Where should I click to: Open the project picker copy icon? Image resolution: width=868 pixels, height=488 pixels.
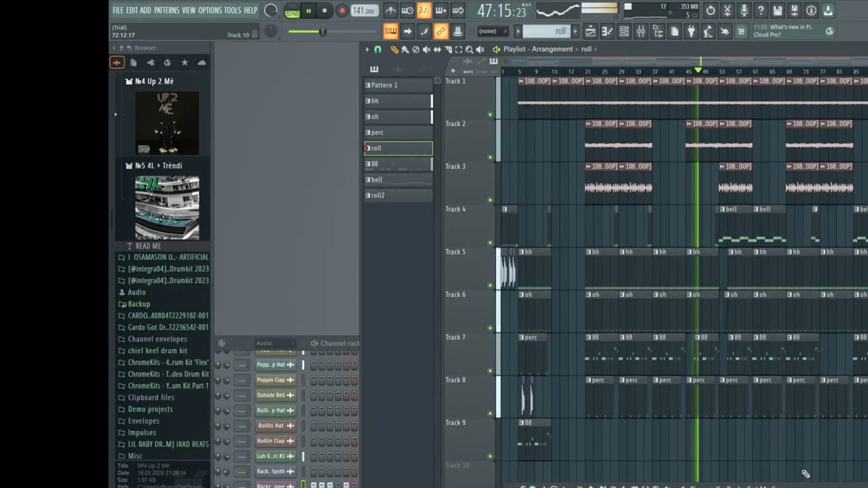coord(675,31)
